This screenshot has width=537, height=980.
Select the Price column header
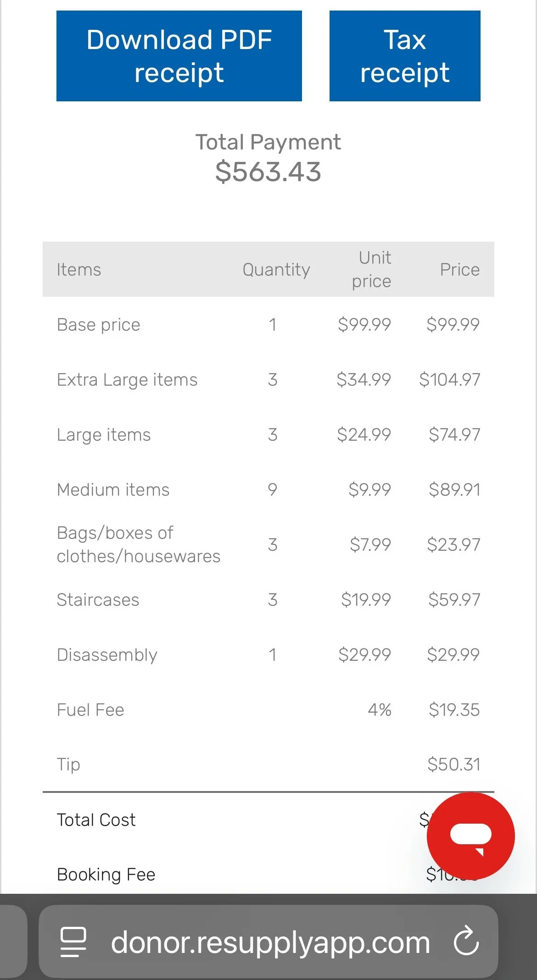coord(459,270)
